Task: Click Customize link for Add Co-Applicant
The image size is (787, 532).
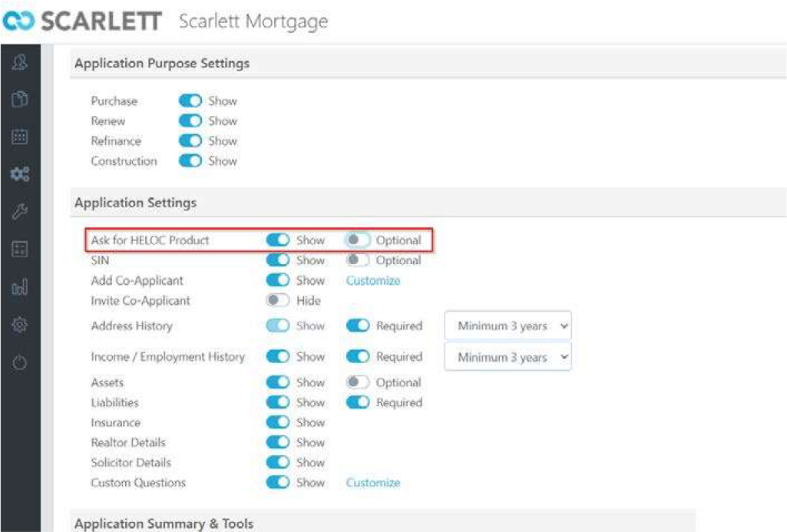Action: 373,280
